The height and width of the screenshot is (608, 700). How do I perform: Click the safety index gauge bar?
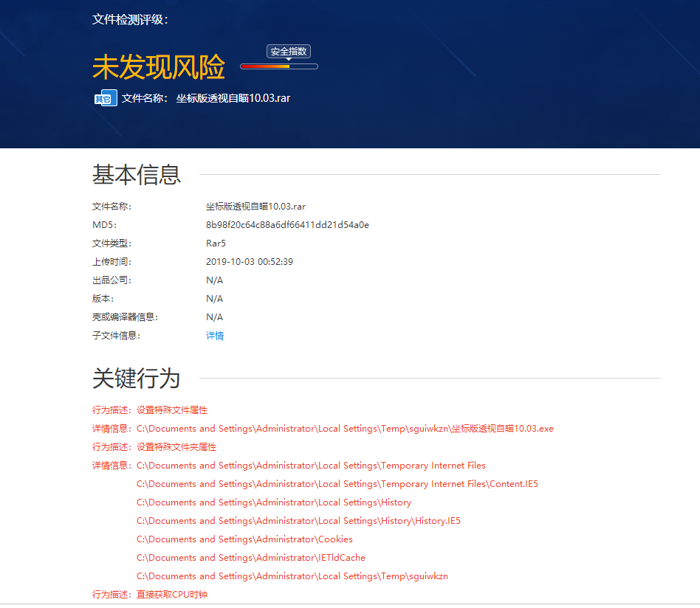pos(279,66)
